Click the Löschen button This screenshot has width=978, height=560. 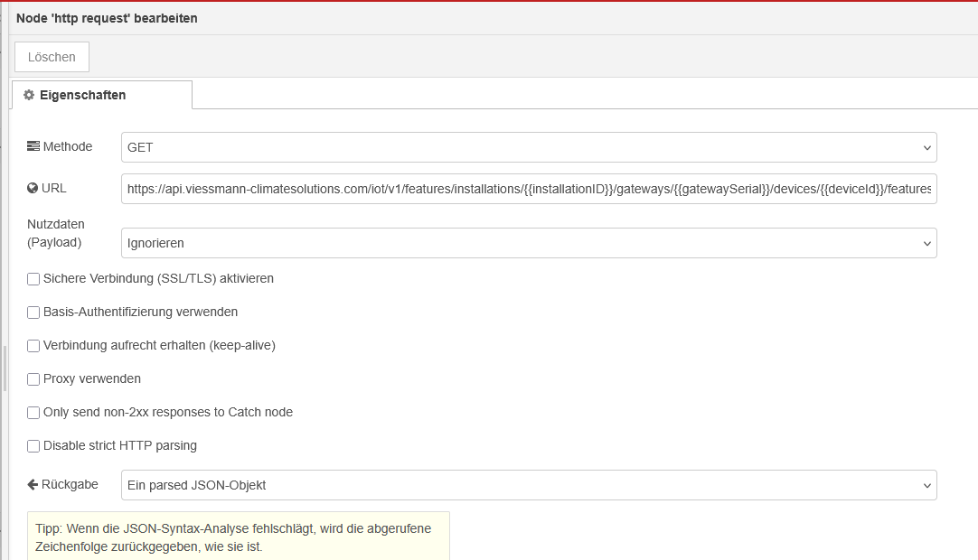tap(52, 57)
